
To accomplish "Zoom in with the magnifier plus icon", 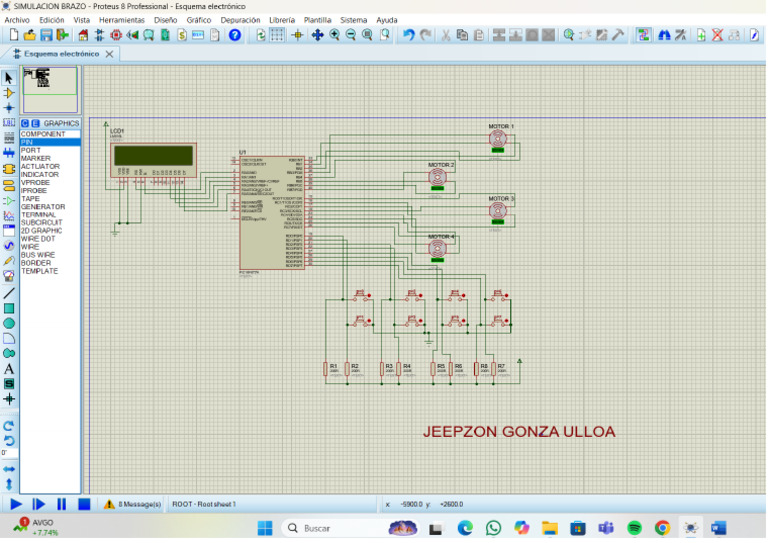I will click(x=335, y=35).
